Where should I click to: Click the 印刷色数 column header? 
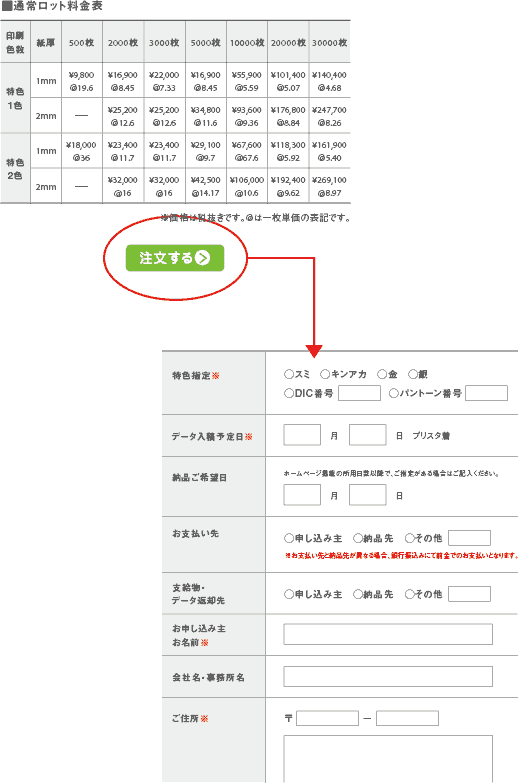15,42
